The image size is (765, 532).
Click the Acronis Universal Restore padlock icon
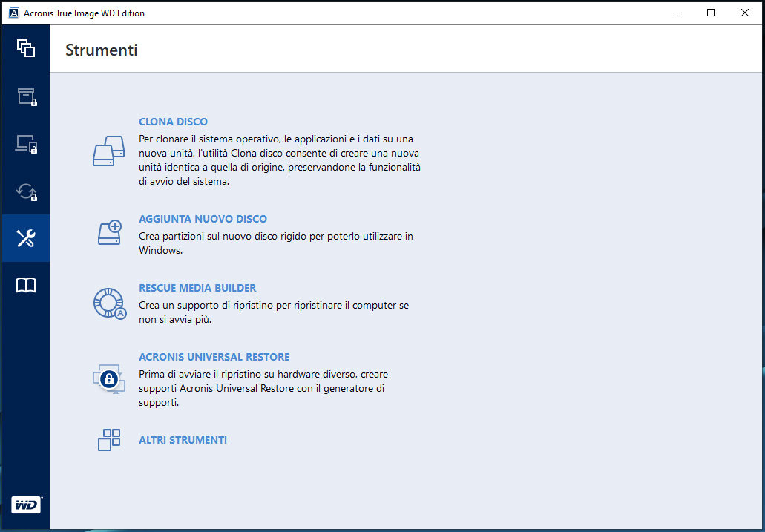click(109, 379)
